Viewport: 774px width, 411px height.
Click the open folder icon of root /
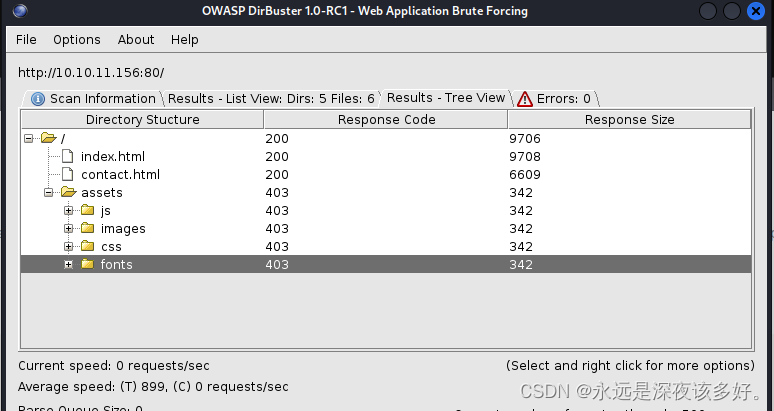(48, 138)
